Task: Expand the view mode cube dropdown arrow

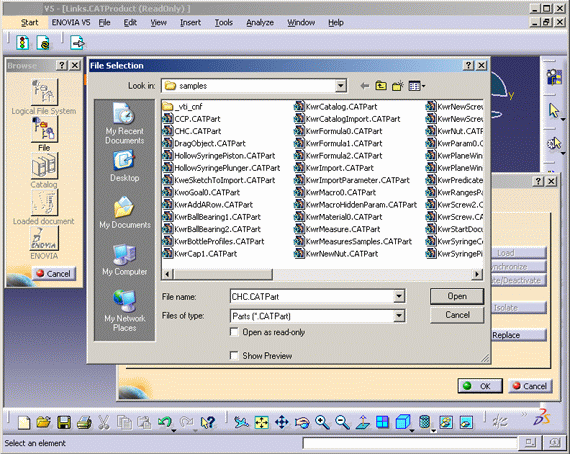Action: pyautogui.click(x=412, y=431)
